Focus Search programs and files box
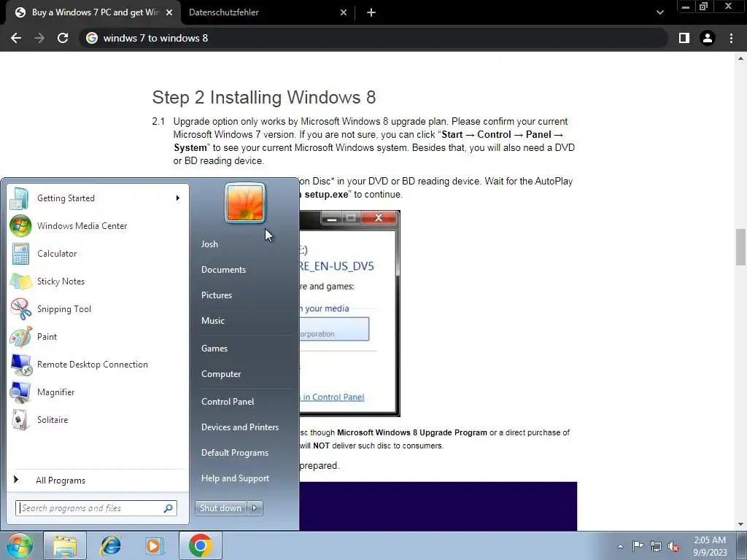747x560 pixels. [96, 508]
